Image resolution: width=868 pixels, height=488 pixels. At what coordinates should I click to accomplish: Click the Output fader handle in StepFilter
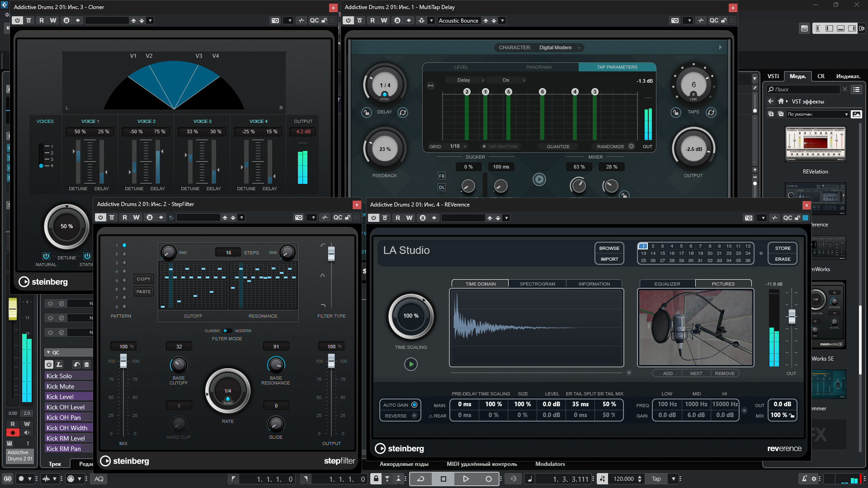(331, 360)
